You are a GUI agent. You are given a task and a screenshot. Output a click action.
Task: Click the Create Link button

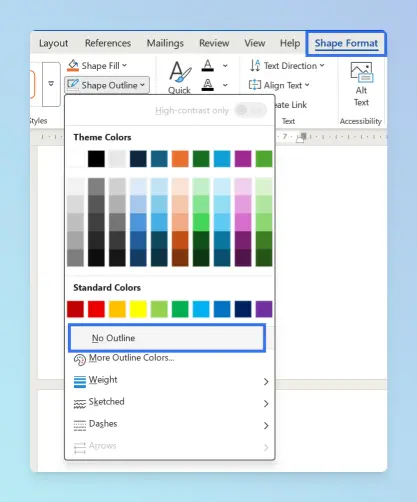[291, 105]
